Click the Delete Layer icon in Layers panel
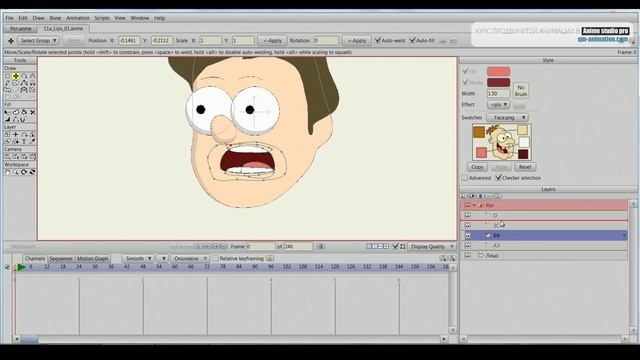The image size is (640, 360). click(480, 196)
